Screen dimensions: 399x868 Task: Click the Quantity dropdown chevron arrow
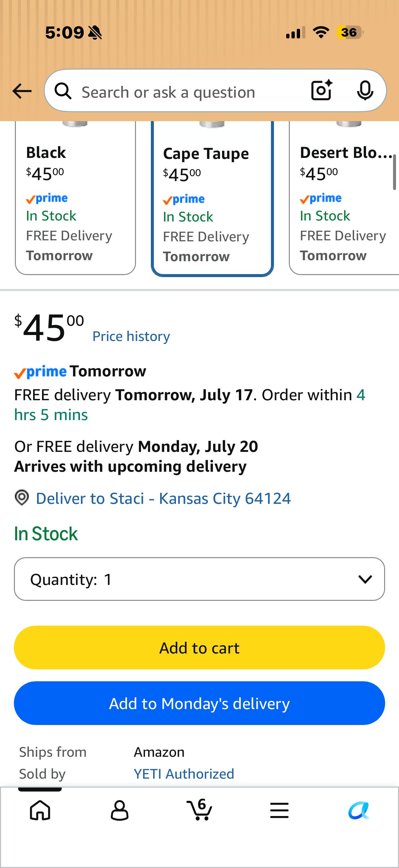point(365,579)
